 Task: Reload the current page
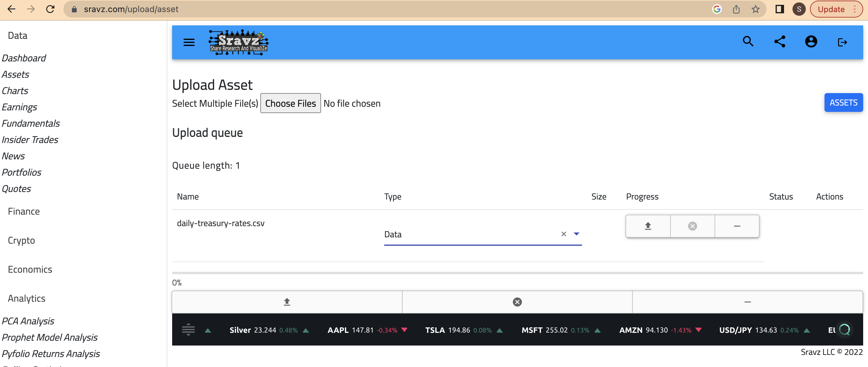click(50, 9)
